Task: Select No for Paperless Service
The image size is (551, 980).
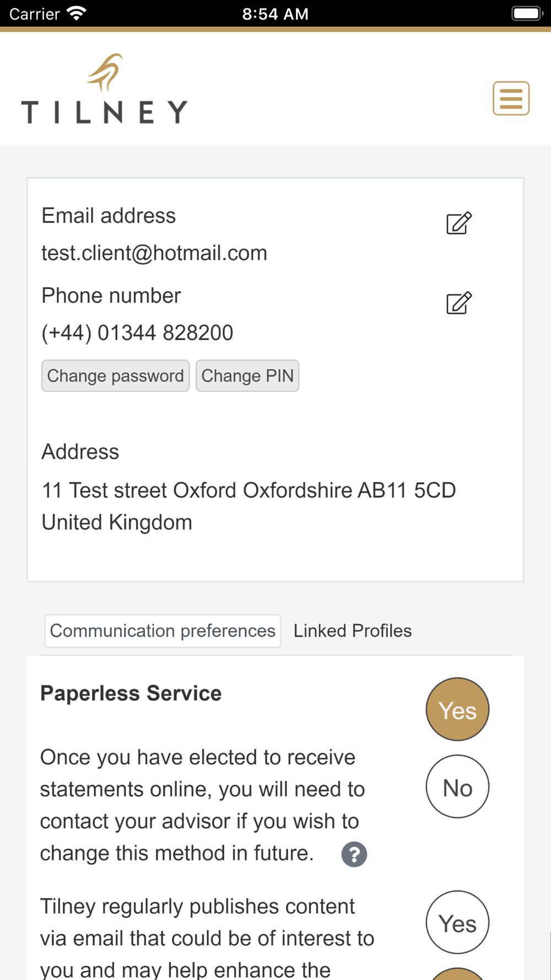Action: 457,787
